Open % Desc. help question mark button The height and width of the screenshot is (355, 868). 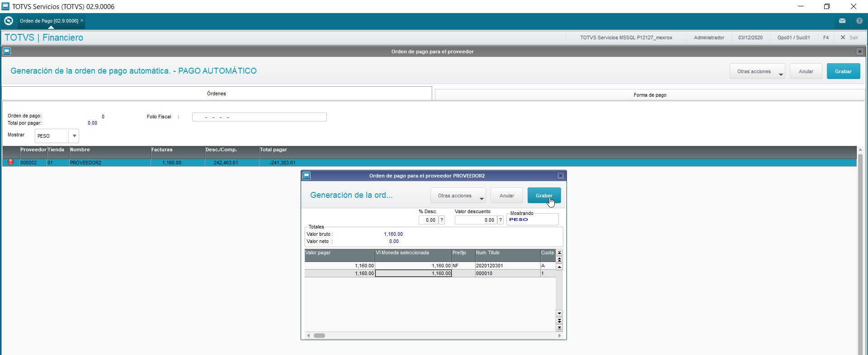click(442, 220)
